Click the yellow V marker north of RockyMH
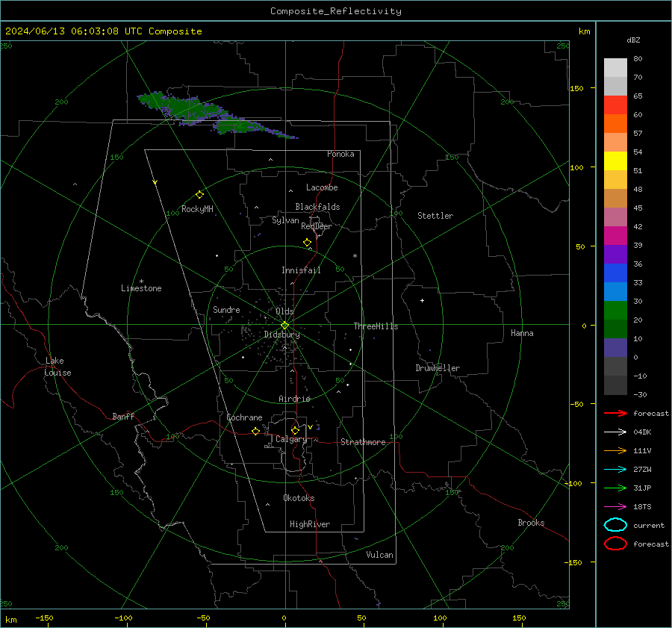The image size is (672, 628). point(155,182)
